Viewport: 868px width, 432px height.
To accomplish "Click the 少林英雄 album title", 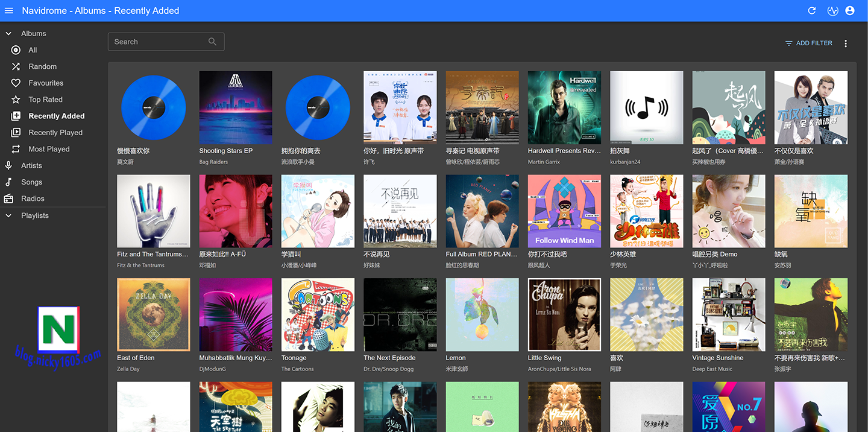I will (x=623, y=254).
